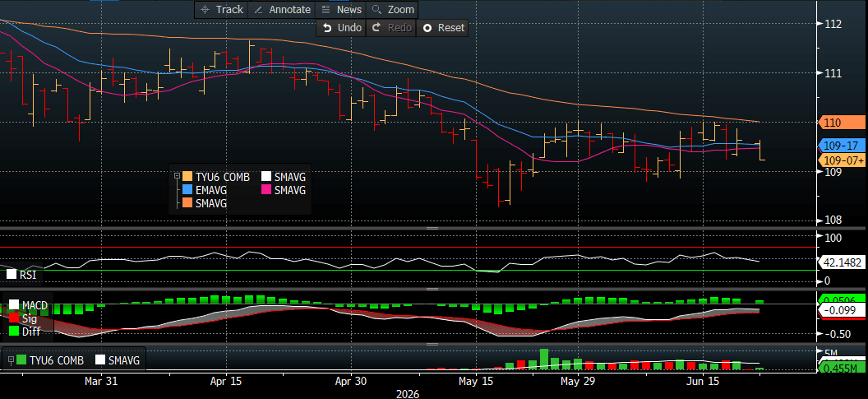Collapse the volume panel TYU6 COMB legend

[x=11, y=360]
